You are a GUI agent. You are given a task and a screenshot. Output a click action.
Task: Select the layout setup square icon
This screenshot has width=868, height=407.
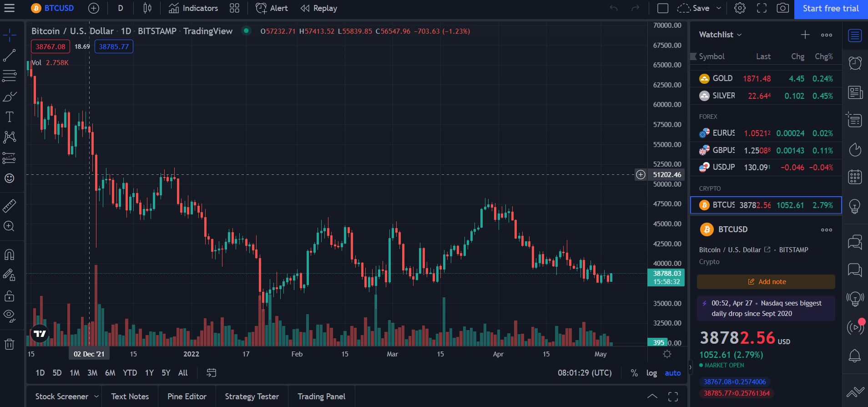(663, 8)
